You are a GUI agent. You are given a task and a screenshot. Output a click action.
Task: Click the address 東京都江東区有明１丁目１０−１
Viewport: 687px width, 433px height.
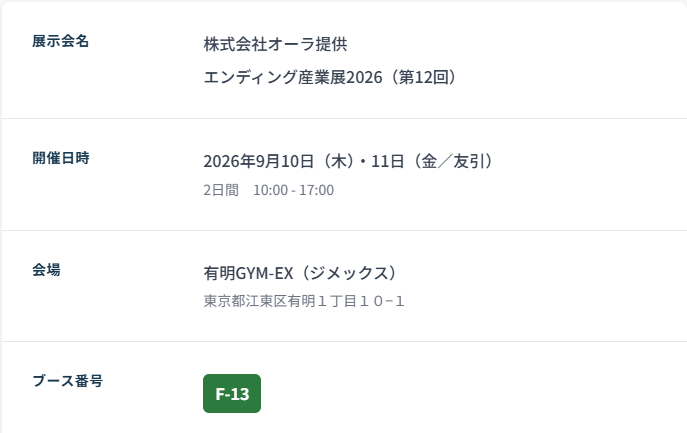tap(304, 301)
